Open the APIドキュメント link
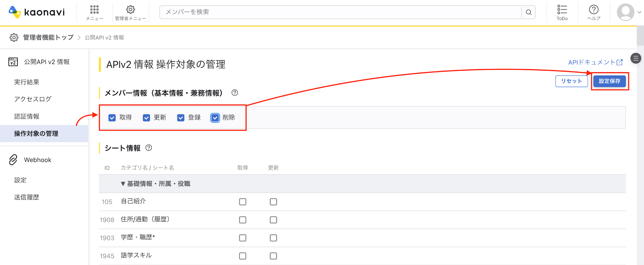644x265 pixels. [x=595, y=62]
